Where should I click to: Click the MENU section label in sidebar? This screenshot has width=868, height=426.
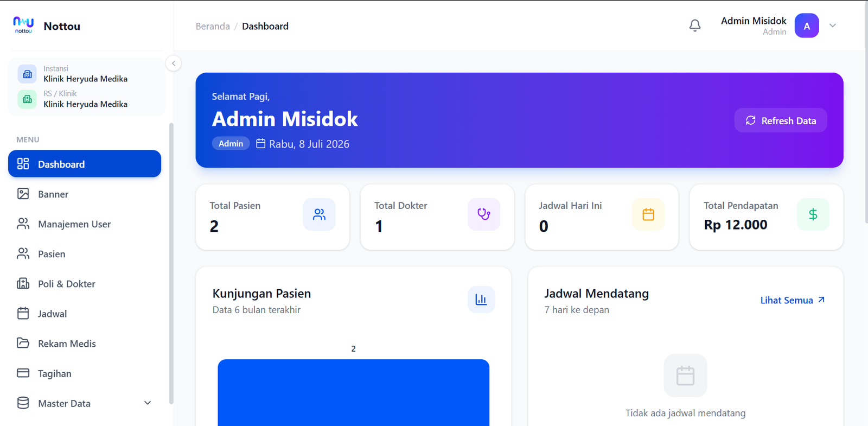[28, 139]
